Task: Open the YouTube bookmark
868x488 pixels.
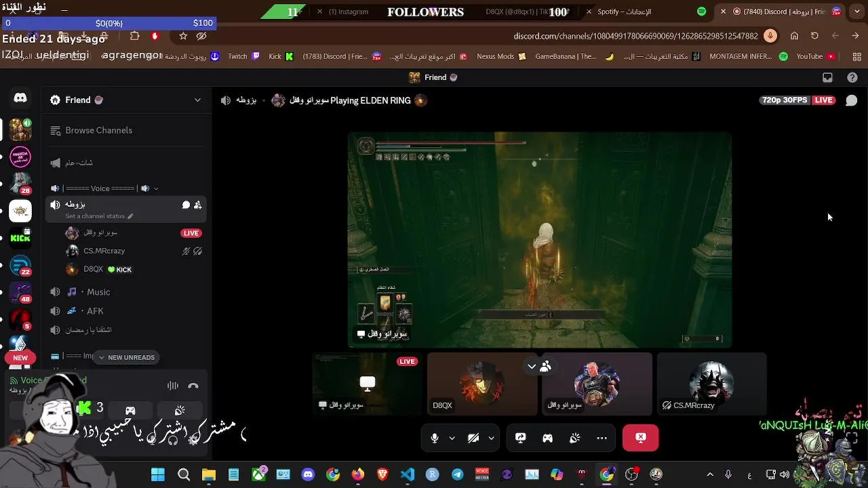Action: tap(815, 56)
